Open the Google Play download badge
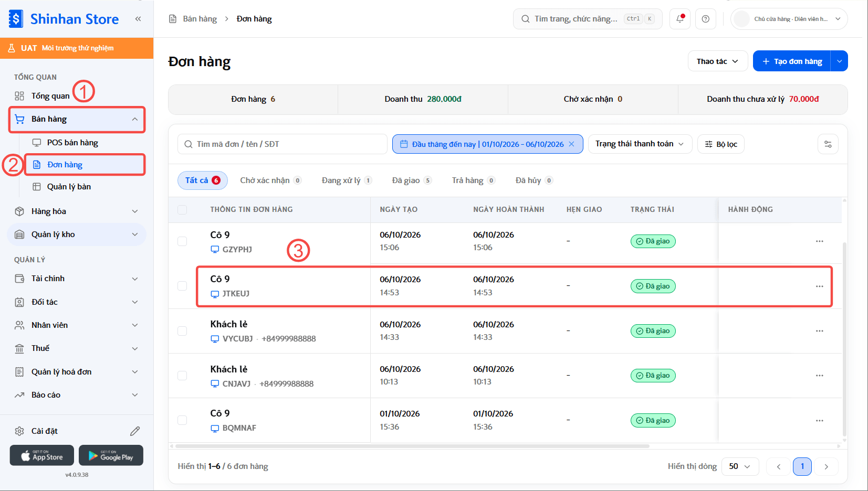Image resolution: width=868 pixels, height=491 pixels. click(111, 455)
